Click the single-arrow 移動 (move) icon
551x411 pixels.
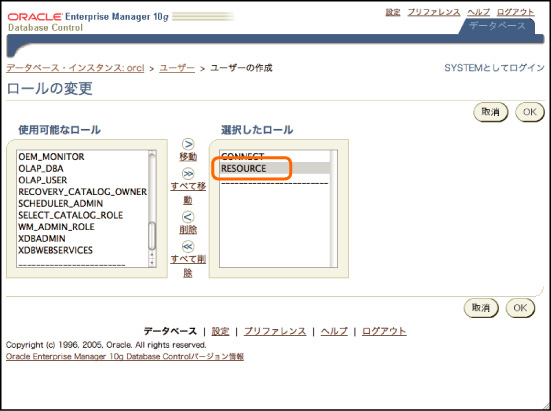point(188,144)
